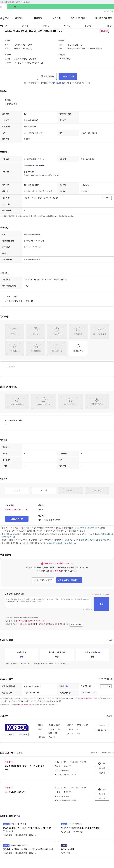Open the 채용정보 이력 button
The width and height of the screenshot is (114, 868).
click(102, 730)
